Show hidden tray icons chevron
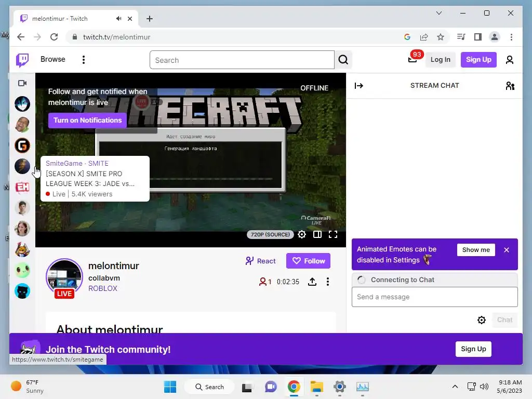The height and width of the screenshot is (399, 532). [455, 387]
